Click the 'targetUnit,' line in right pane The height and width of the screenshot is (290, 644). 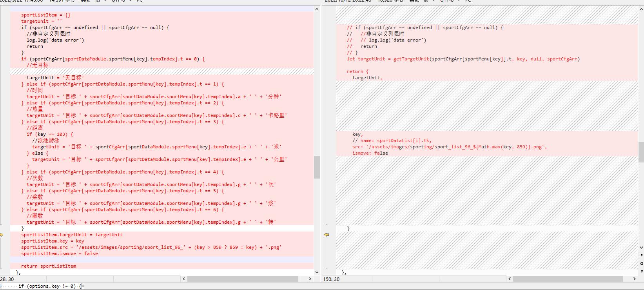(x=367, y=78)
